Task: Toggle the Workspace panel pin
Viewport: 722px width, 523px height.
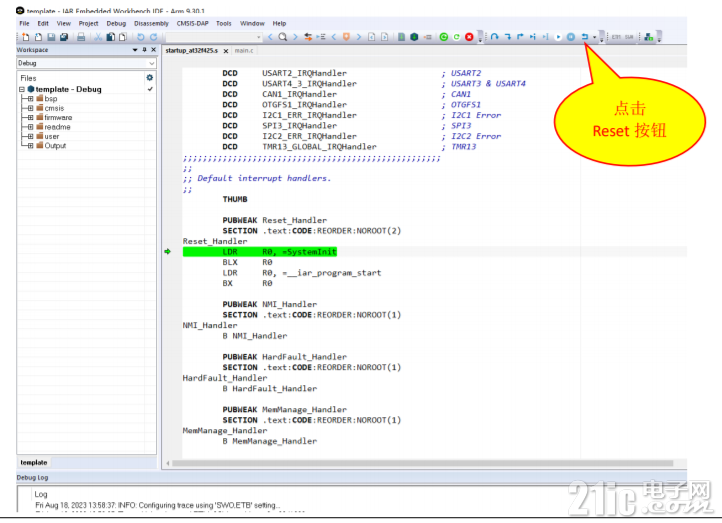Action: click(x=144, y=50)
